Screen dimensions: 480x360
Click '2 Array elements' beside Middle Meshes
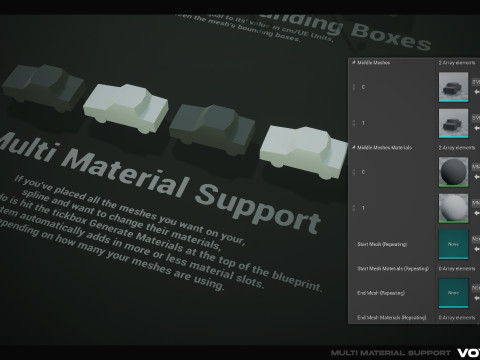[x=457, y=63]
